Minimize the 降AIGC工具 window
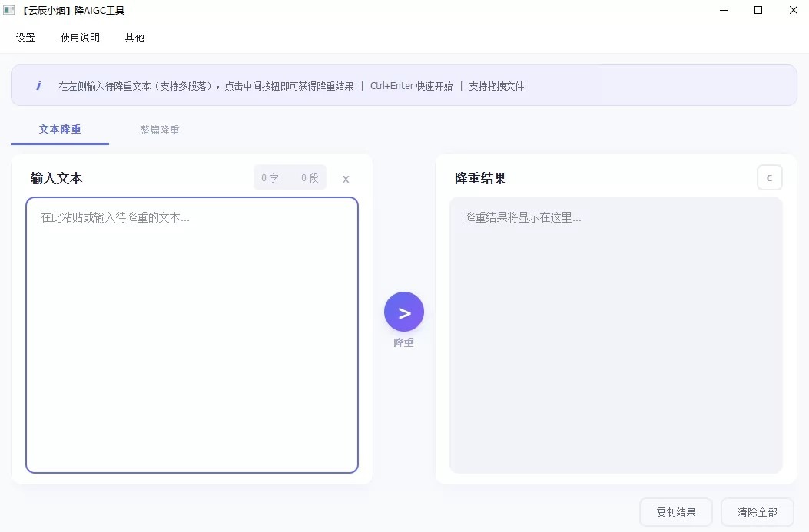809x532 pixels. click(724, 10)
